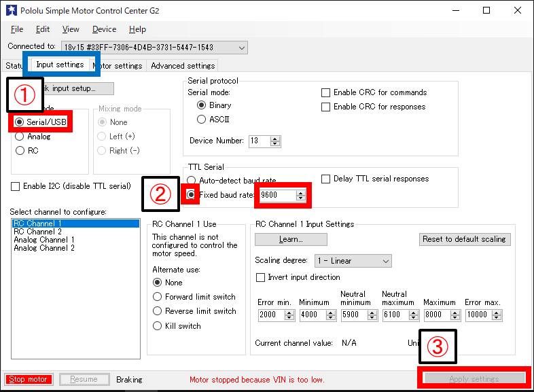The image size is (534, 392).
Task: Increase Neutral maximum with up arrow
Action: pos(414,313)
